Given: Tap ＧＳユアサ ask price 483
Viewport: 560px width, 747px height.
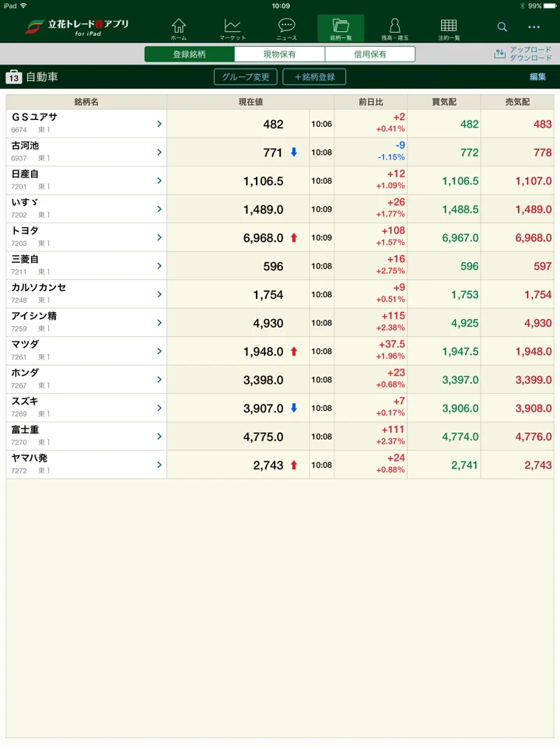Looking at the screenshot, I should coord(542,124).
